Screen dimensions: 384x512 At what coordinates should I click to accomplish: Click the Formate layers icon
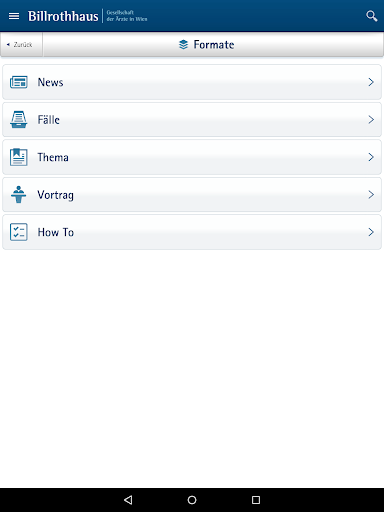click(x=183, y=44)
